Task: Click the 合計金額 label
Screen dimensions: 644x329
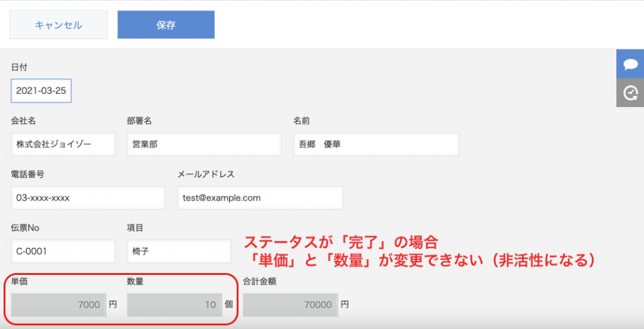Action: [x=260, y=281]
